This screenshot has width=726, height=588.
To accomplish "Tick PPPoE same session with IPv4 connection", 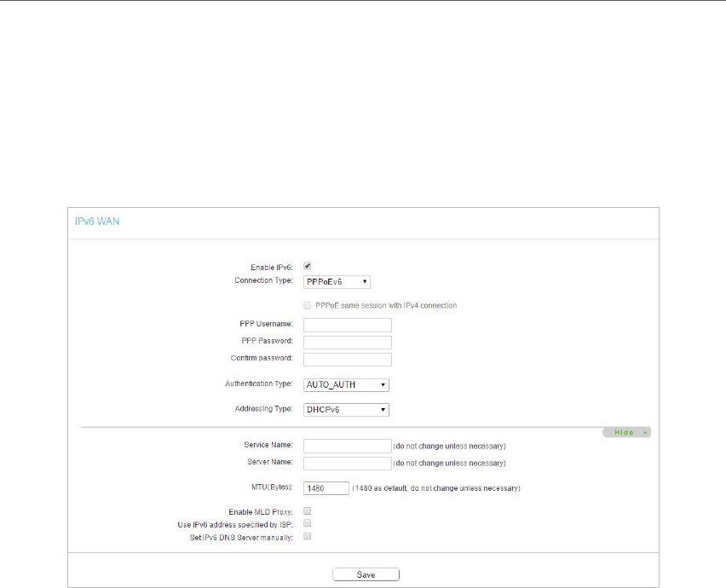I will coord(307,305).
